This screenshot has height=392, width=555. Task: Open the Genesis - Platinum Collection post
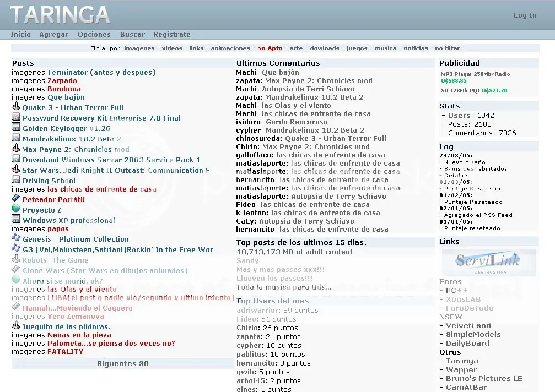pos(76,239)
